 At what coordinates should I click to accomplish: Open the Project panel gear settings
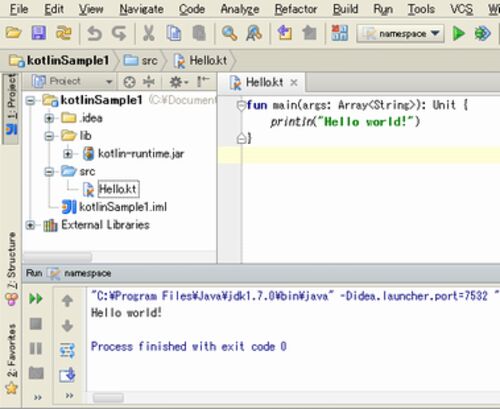[x=179, y=82]
